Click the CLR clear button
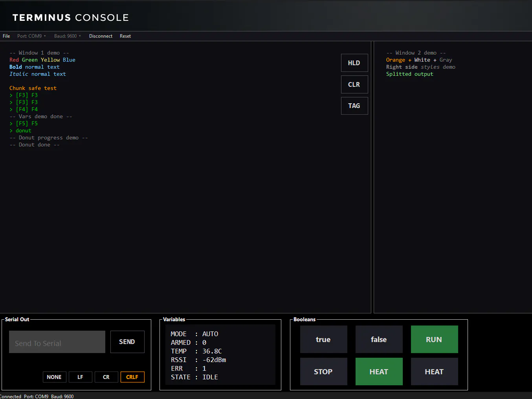Viewport: 532px width, 399px height. pos(354,84)
